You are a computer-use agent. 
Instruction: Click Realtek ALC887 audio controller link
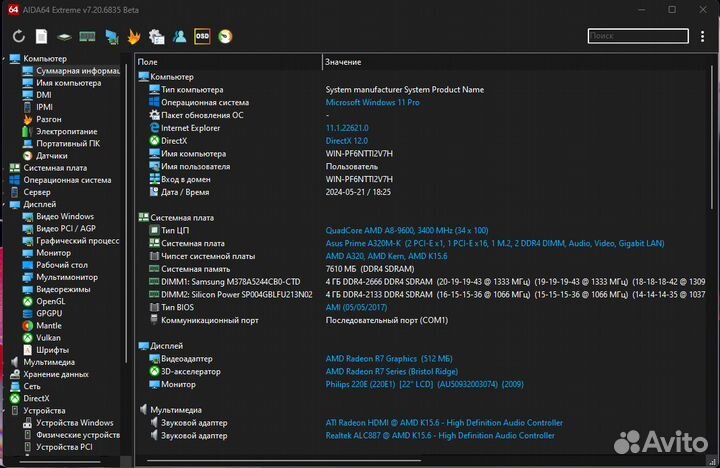440,435
